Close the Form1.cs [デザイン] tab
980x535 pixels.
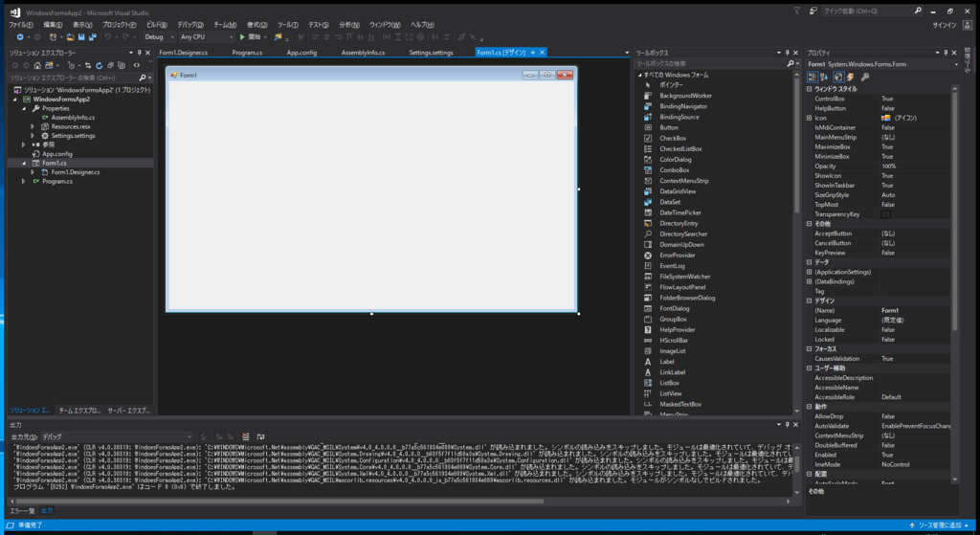click(542, 53)
